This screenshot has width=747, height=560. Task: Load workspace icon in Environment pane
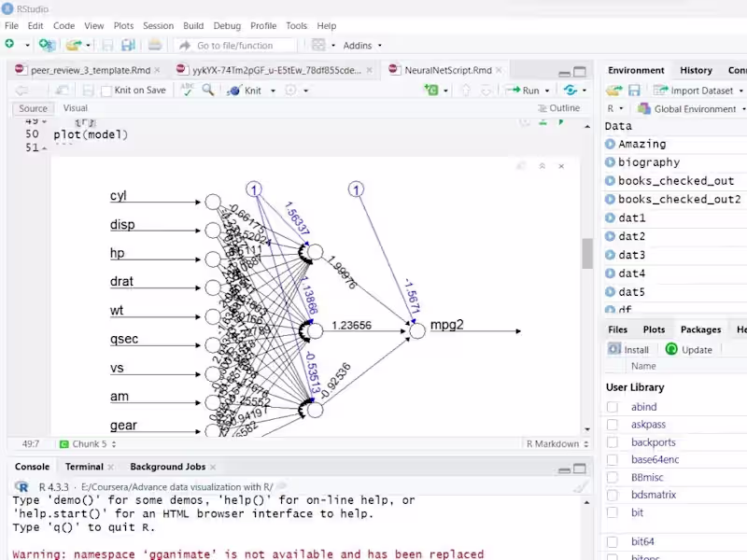tap(614, 91)
